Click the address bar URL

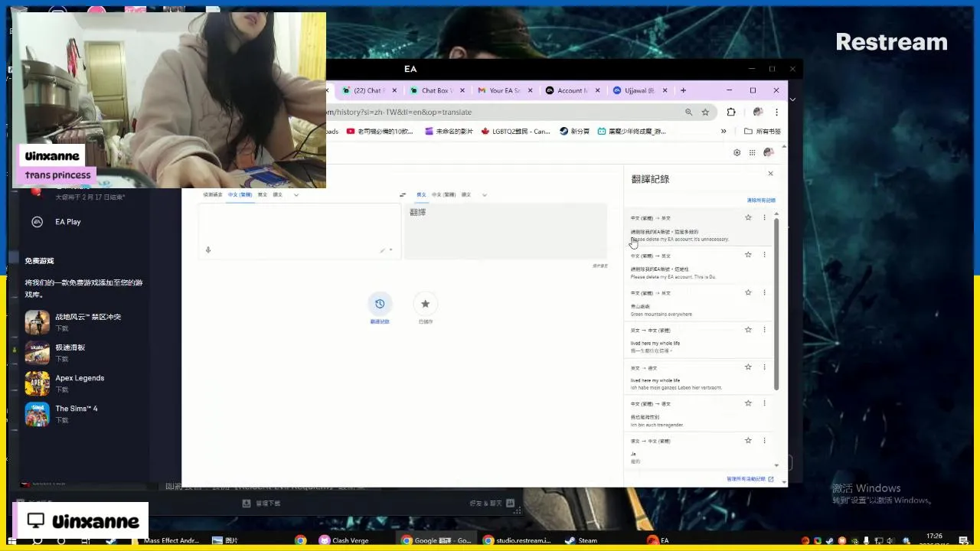(400, 112)
